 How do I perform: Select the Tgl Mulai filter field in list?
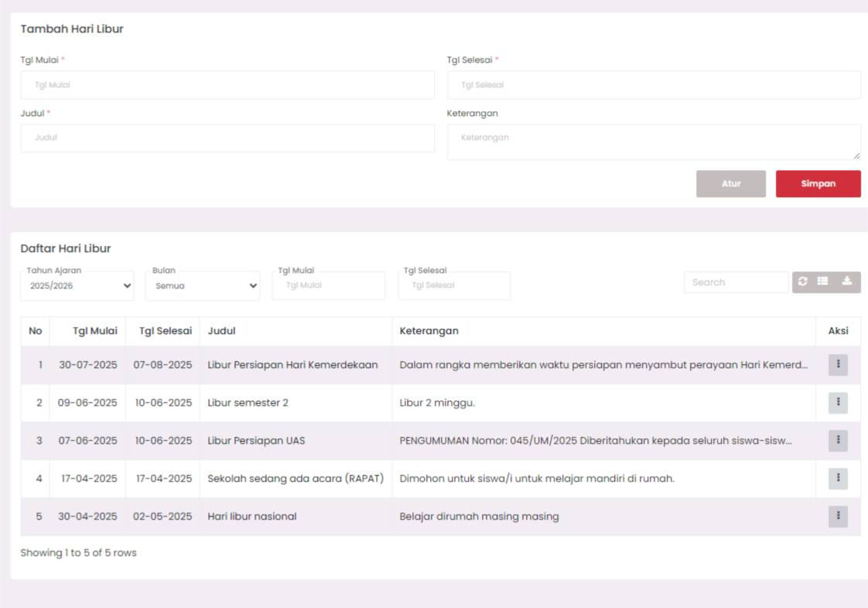pyautogui.click(x=329, y=285)
